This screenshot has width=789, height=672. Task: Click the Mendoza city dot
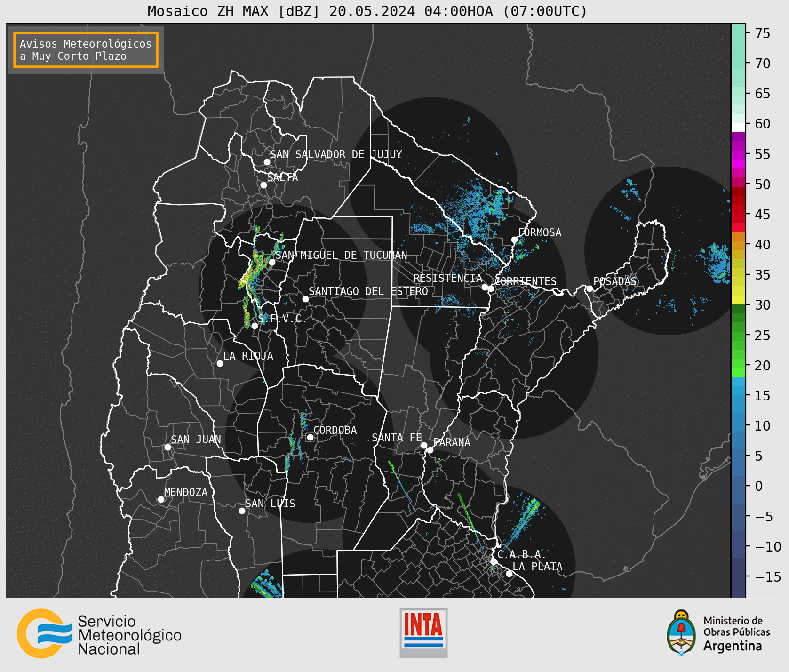pyautogui.click(x=161, y=499)
